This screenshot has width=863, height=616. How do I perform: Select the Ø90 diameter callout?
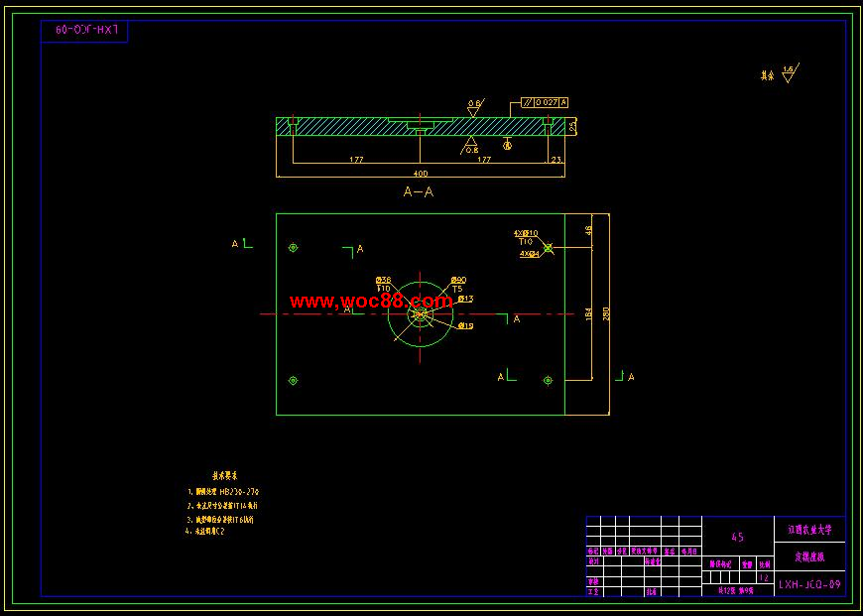459,280
